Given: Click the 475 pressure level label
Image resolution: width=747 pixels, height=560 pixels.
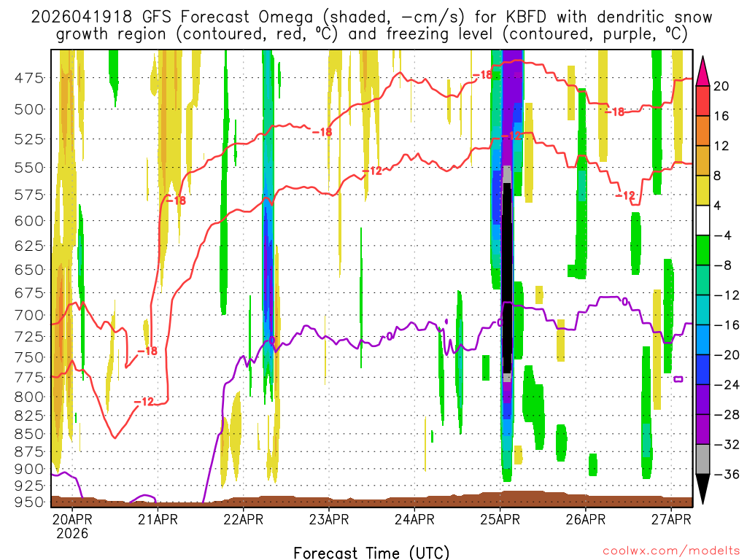Looking at the screenshot, I should point(29,77).
